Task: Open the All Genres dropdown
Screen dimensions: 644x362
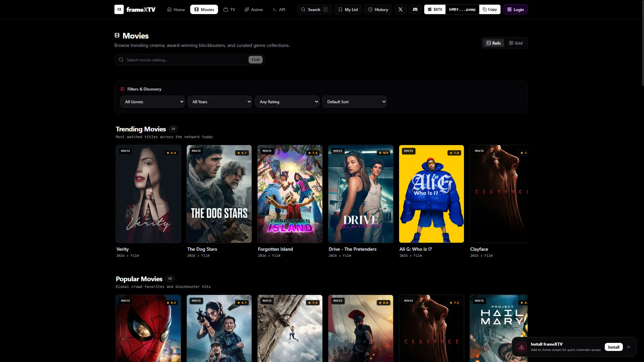Action: pos(153,102)
